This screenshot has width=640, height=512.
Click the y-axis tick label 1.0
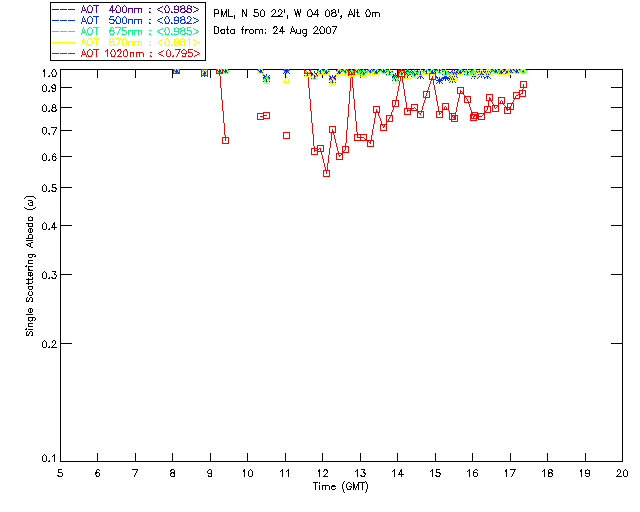49,73
